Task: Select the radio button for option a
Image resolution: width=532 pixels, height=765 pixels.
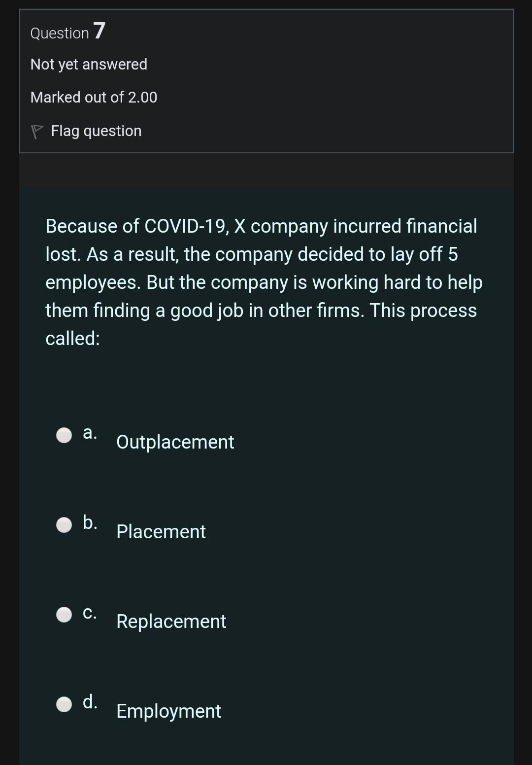Action: [x=64, y=435]
